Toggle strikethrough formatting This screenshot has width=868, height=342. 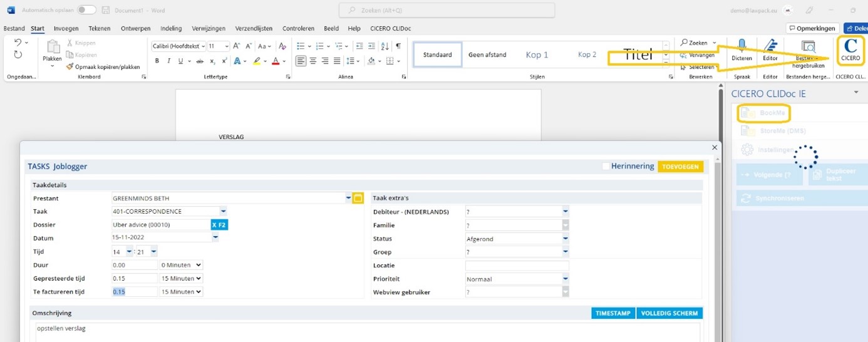[x=200, y=61]
